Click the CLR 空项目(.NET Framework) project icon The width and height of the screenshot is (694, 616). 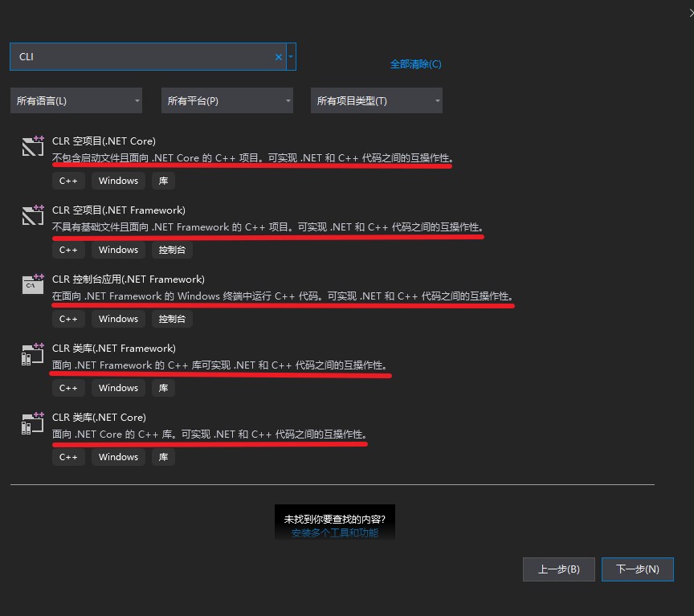[32, 216]
